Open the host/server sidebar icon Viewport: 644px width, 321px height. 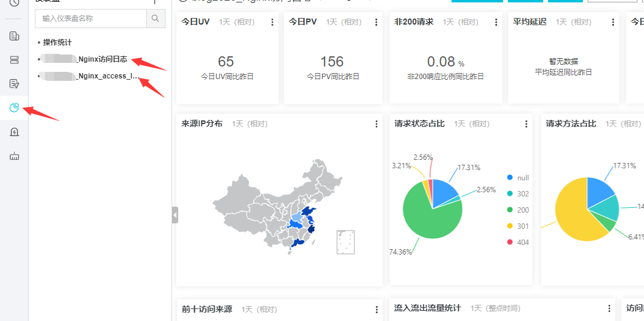pos(14,60)
